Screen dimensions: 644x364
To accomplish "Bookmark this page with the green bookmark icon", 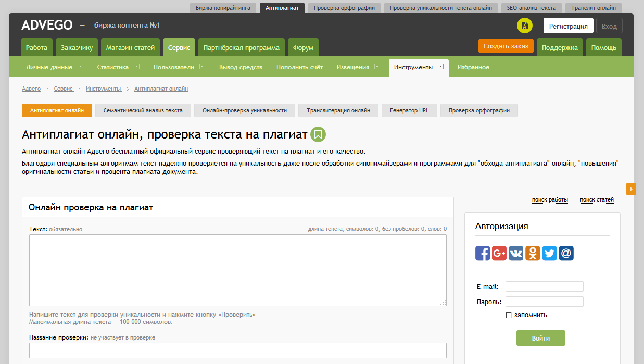I will tap(318, 134).
